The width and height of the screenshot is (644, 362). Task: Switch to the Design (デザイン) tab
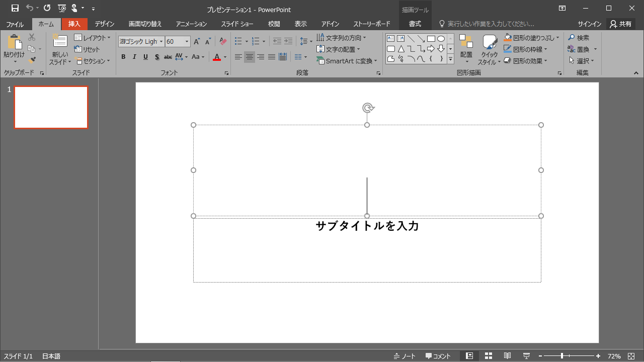point(105,24)
